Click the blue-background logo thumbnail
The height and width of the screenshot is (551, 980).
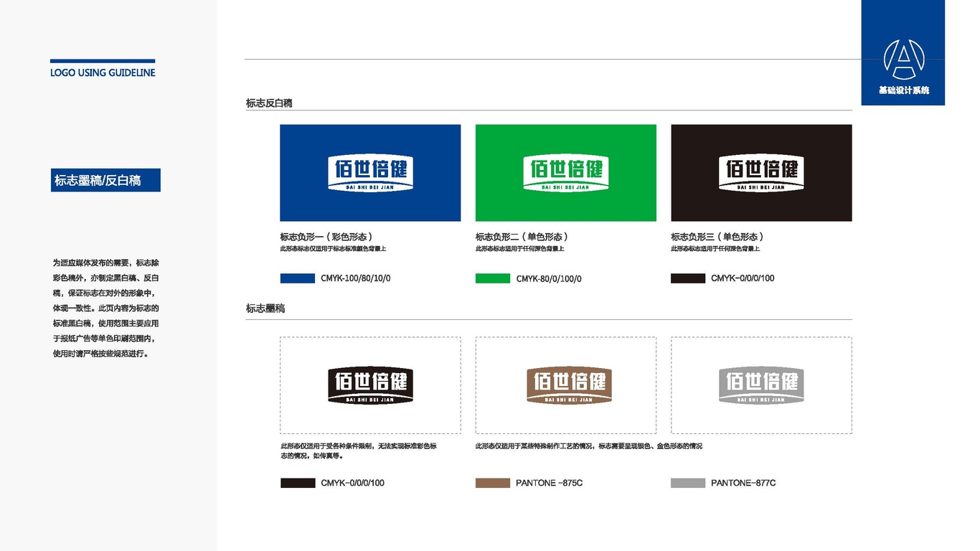370,173
